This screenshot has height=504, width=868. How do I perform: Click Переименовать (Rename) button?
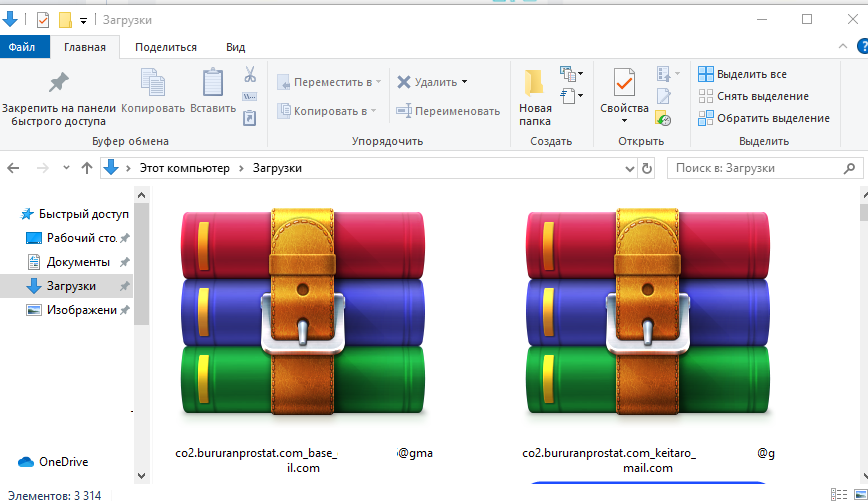[448, 111]
